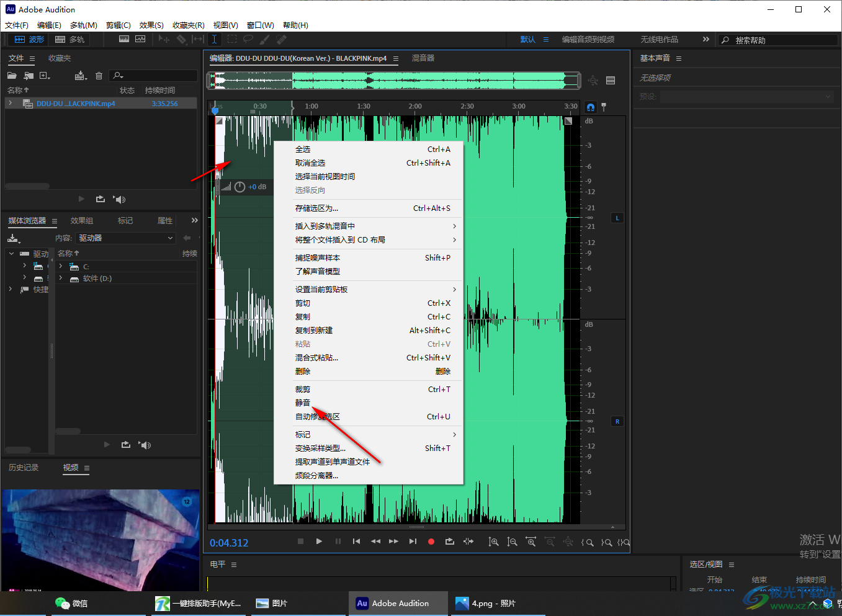Select 裁剪 in the context menu

(x=303, y=390)
